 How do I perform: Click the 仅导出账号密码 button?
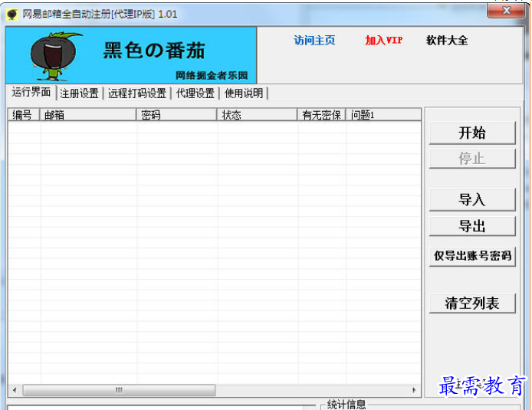tap(472, 256)
